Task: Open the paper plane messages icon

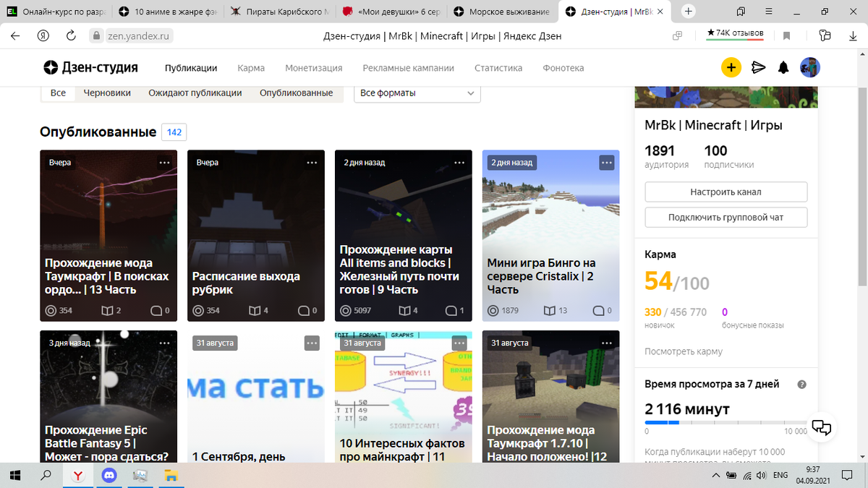Action: click(758, 68)
